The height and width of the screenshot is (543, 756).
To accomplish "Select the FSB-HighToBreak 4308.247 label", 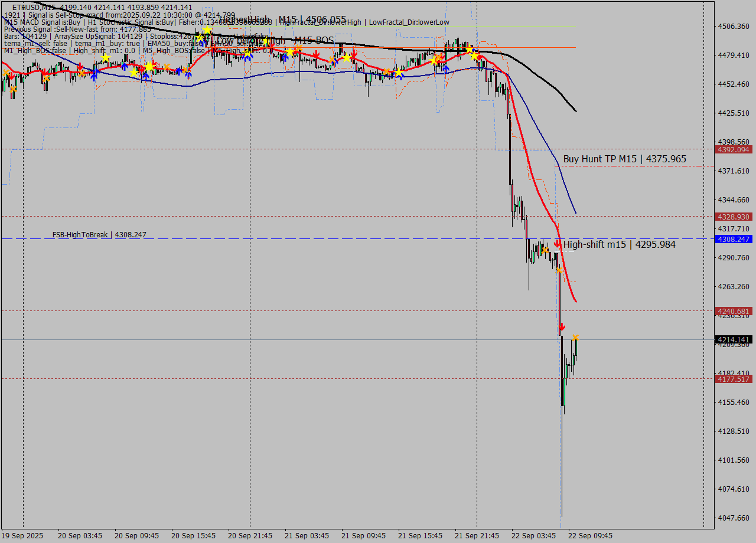I will pos(99,234).
